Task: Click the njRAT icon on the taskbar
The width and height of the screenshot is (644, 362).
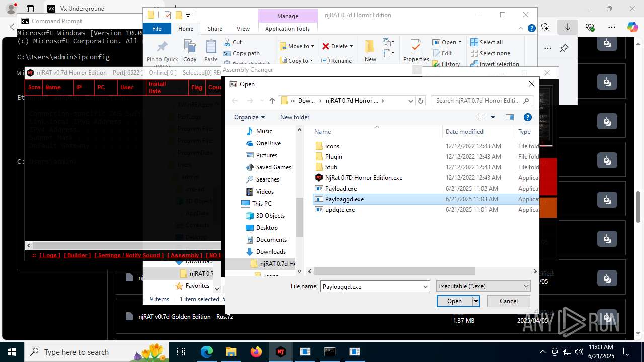Action: pyautogui.click(x=280, y=352)
